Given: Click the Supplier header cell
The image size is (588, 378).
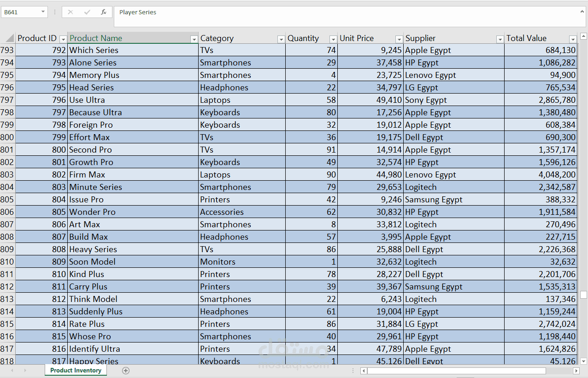Looking at the screenshot, I should point(454,38).
